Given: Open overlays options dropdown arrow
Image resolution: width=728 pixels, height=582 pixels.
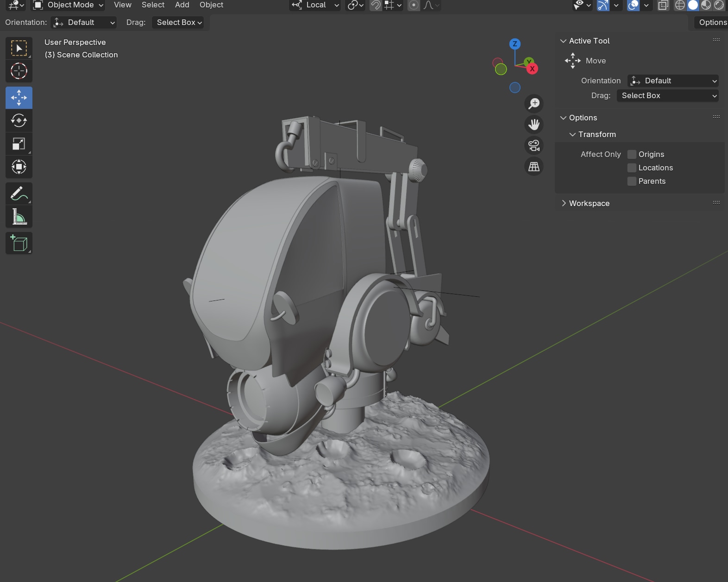Looking at the screenshot, I should [646, 5].
